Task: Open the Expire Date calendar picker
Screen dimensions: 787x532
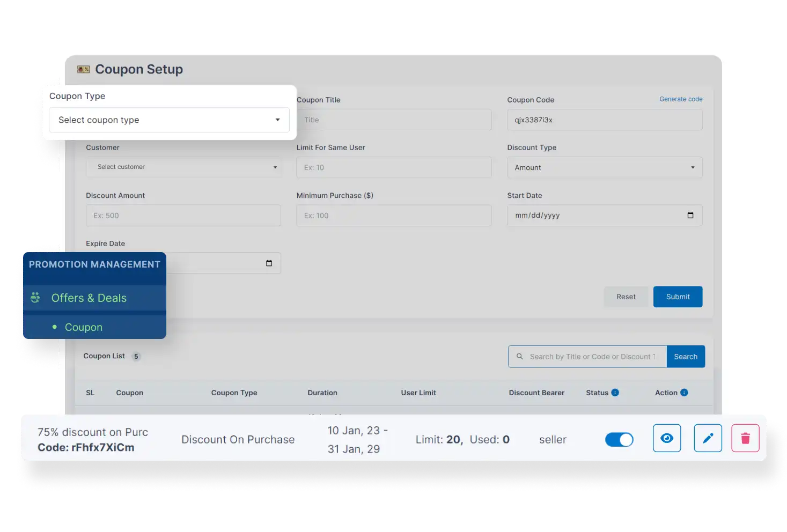Action: click(269, 263)
